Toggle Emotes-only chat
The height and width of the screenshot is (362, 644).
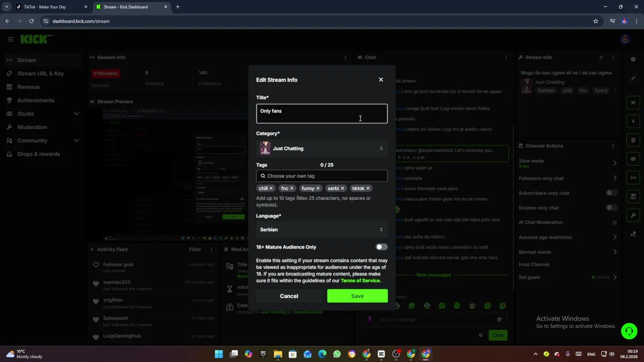click(611, 208)
